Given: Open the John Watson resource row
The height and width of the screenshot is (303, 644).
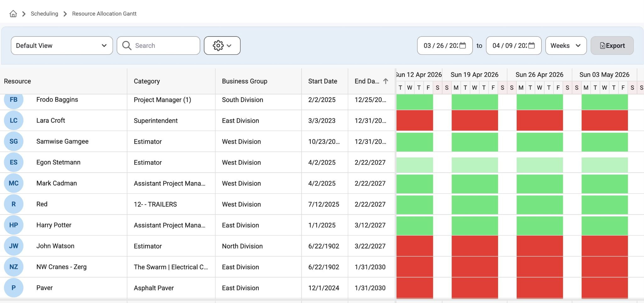Looking at the screenshot, I should coord(197,246).
